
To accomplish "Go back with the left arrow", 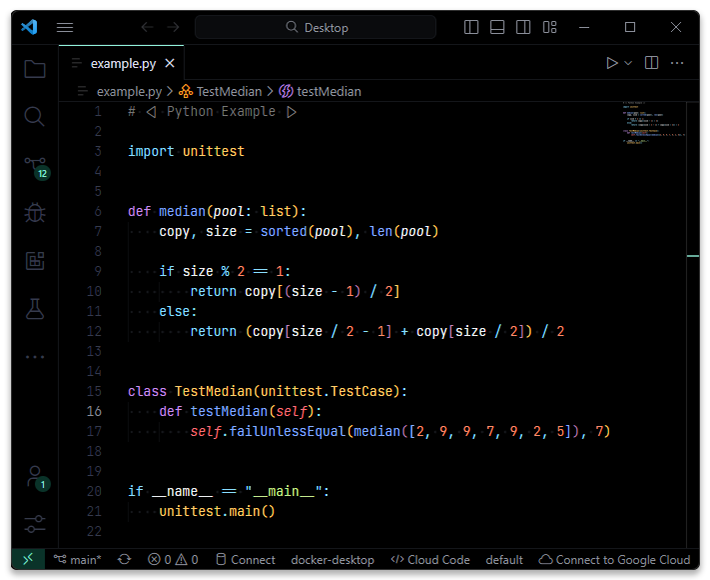I will 147,28.
